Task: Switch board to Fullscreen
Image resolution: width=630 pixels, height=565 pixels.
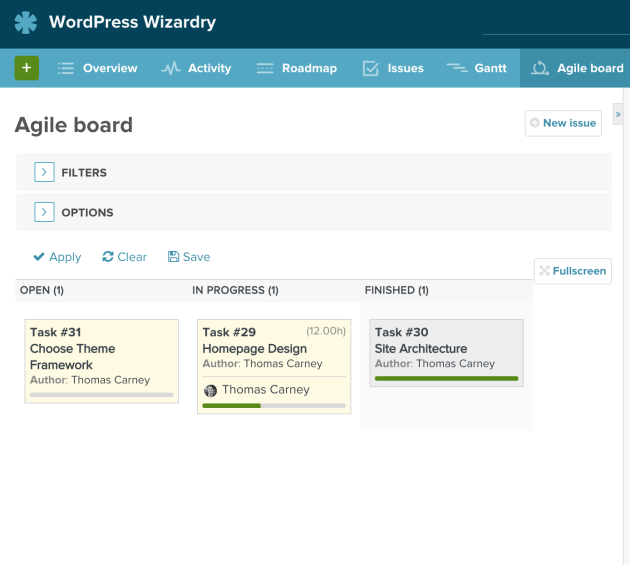Action: 573,271
